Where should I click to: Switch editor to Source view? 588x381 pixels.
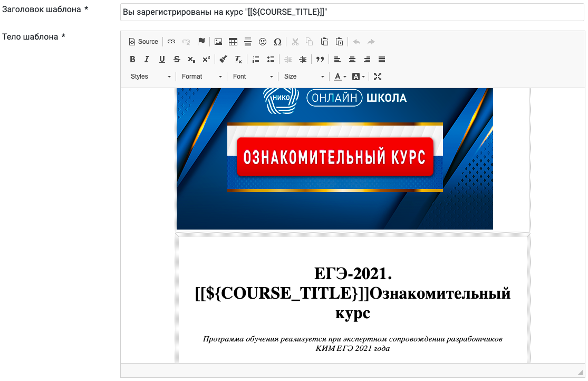click(x=143, y=42)
